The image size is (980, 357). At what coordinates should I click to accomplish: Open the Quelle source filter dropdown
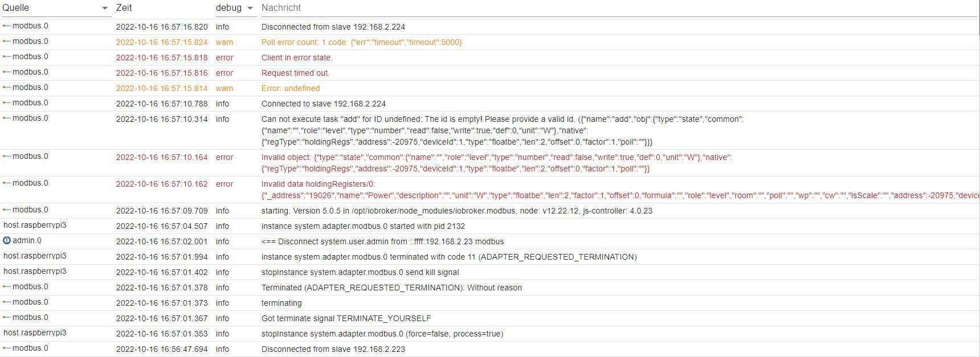(x=104, y=9)
